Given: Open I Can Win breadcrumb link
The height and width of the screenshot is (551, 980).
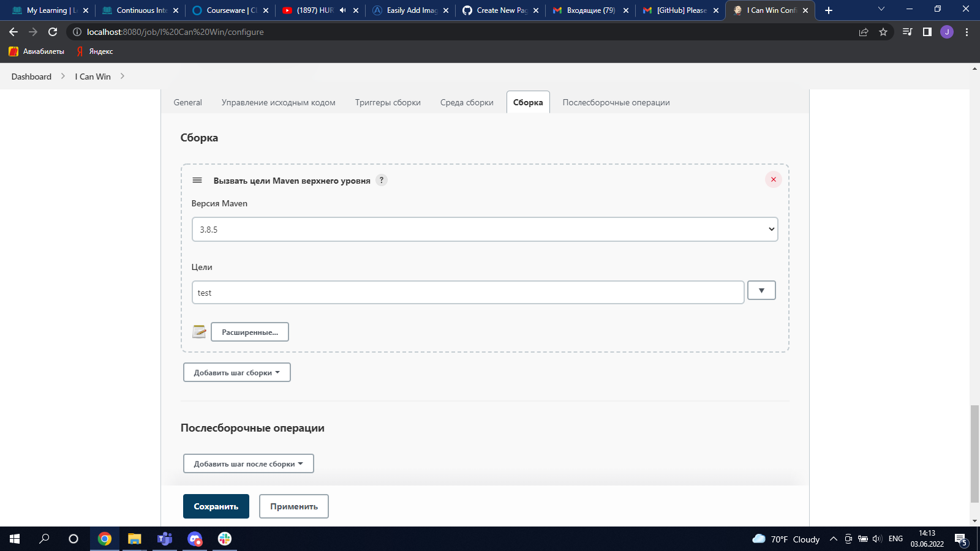Looking at the screenshot, I should coord(93,77).
